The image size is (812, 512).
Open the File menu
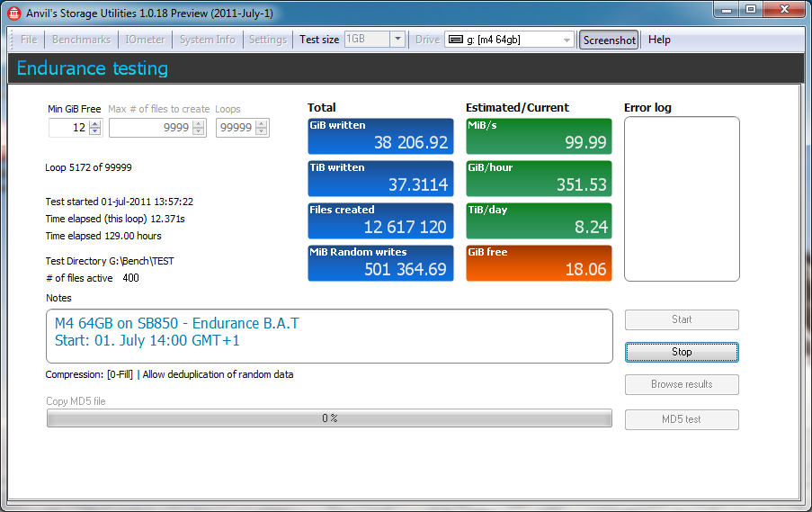point(29,40)
